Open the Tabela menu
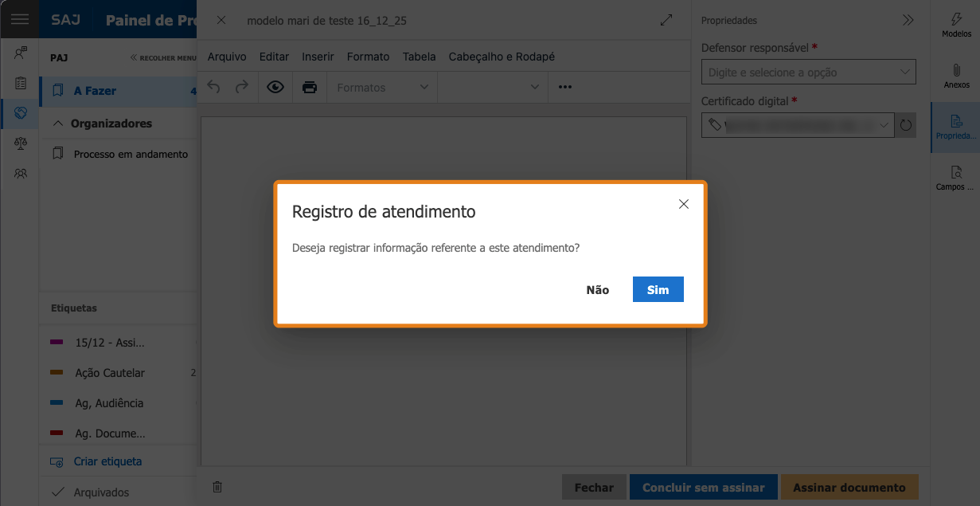980x506 pixels. (420, 57)
